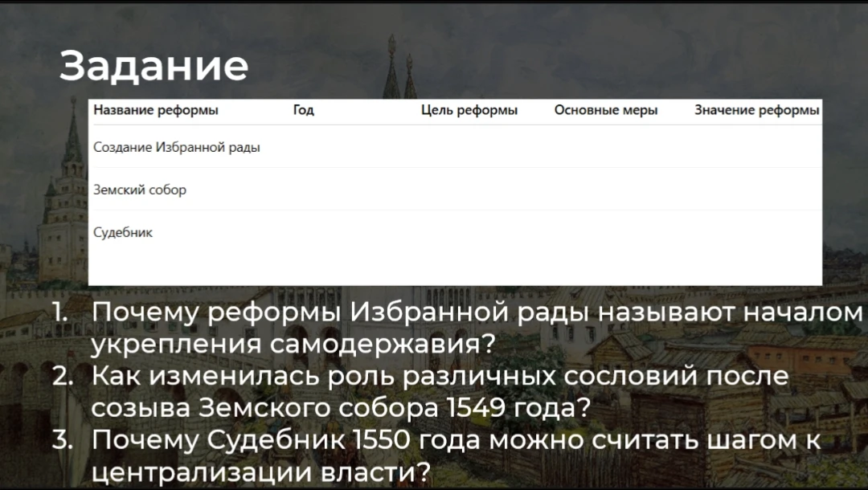Click the 'Земский собор' table cell
Image resolution: width=868 pixels, height=490 pixels.
(x=140, y=190)
